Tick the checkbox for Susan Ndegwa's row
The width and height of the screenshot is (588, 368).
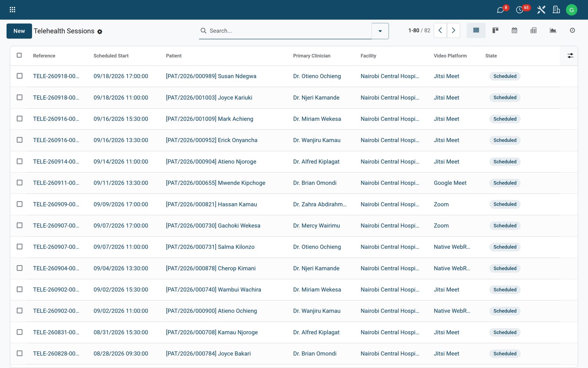tap(19, 76)
